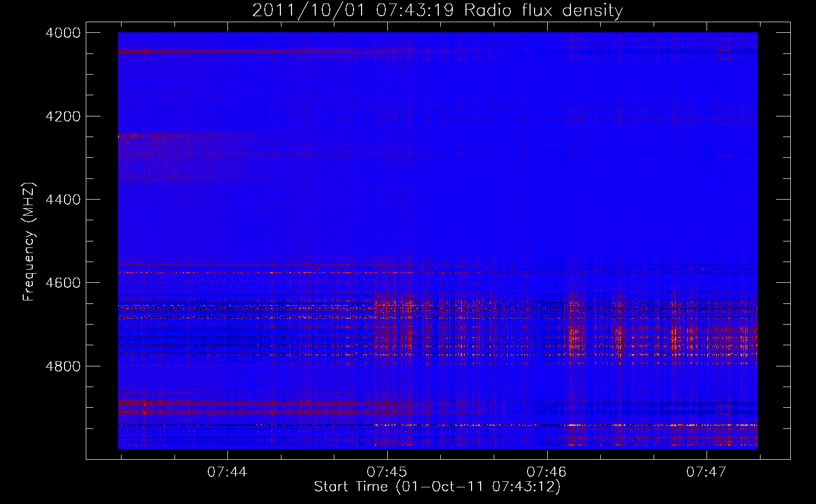Click the 4200 frequency tick label
Image resolution: width=816 pixels, height=504 pixels.
point(63,116)
